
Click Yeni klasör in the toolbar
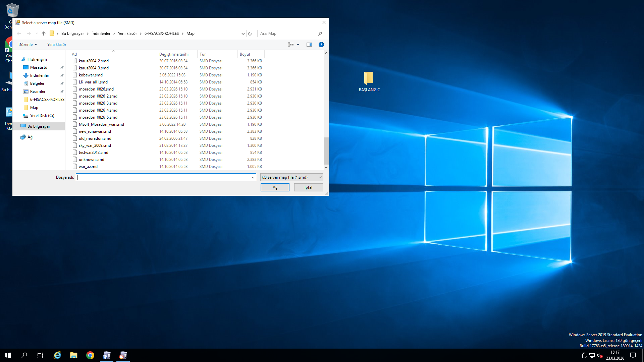57,45
